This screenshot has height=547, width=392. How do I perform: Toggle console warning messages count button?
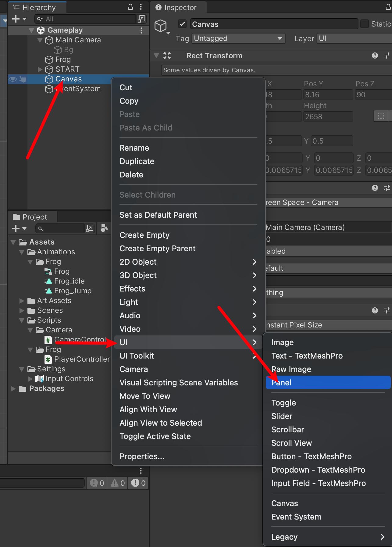(118, 483)
